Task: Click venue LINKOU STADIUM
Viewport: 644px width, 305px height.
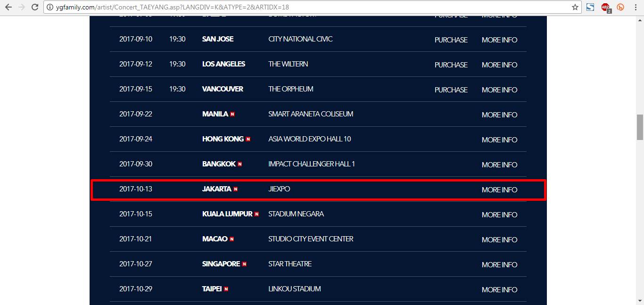Action: (x=295, y=289)
